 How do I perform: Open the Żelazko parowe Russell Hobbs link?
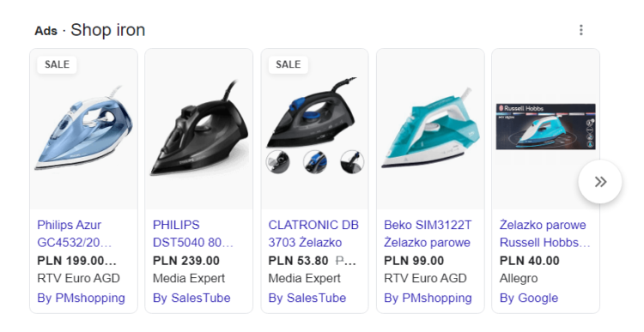(x=545, y=233)
